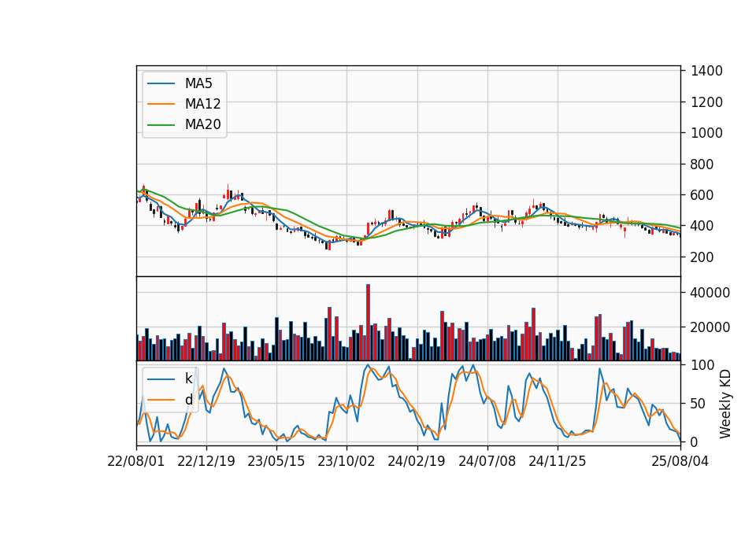The width and height of the screenshot is (756, 543).
Task: Click the blue MA5 legend line swatch
Action: click(161, 83)
